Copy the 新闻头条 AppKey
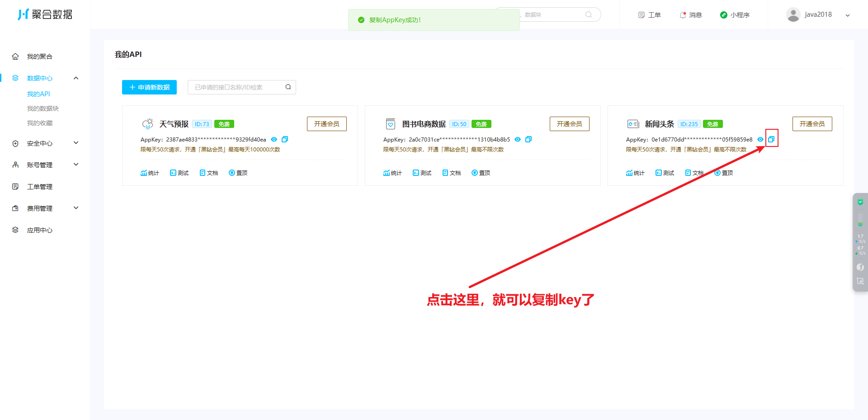 [771, 139]
